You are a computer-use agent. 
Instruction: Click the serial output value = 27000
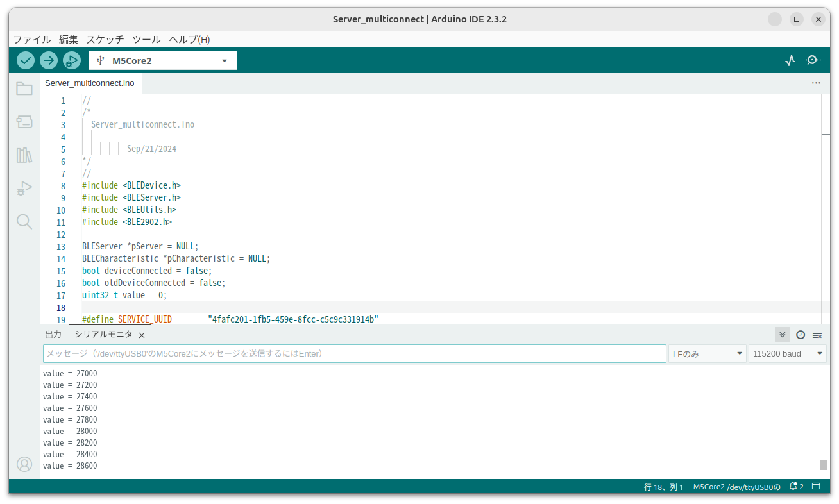(70, 373)
